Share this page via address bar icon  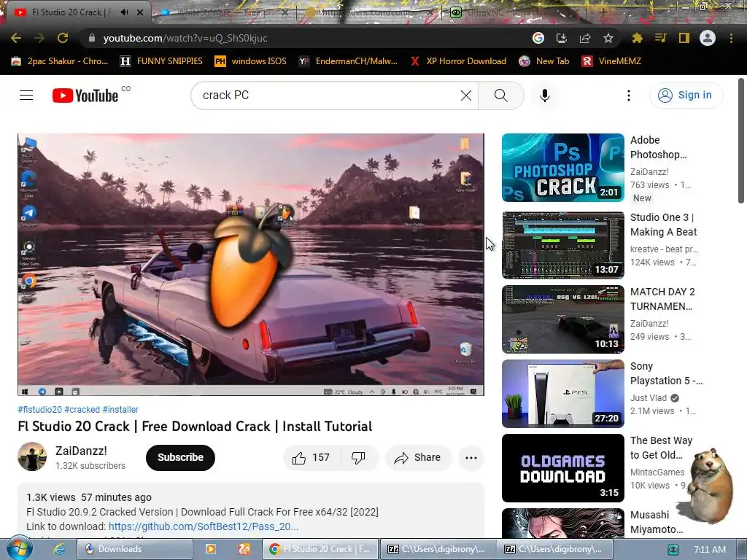point(585,38)
